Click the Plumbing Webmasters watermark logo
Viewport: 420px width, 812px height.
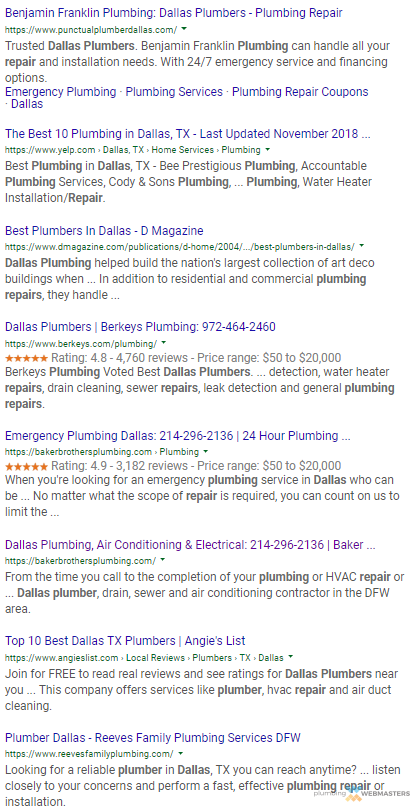point(362,792)
